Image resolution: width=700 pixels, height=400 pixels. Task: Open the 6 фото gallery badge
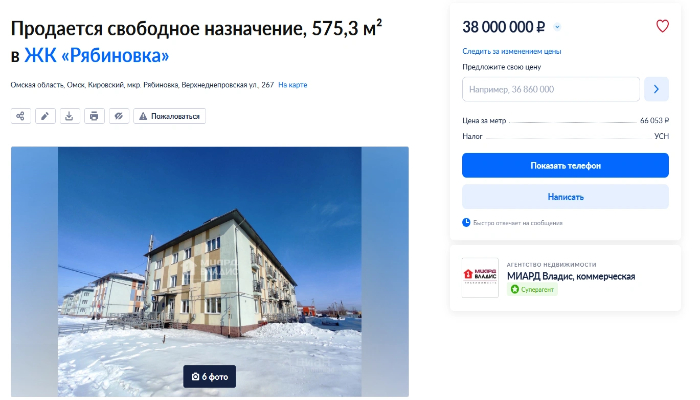209,377
